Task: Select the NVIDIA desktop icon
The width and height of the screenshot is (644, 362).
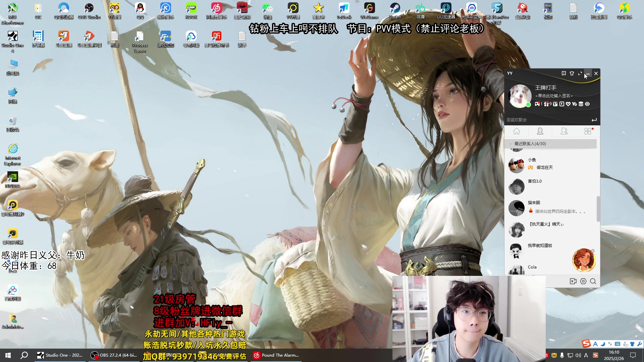Action: [13, 180]
